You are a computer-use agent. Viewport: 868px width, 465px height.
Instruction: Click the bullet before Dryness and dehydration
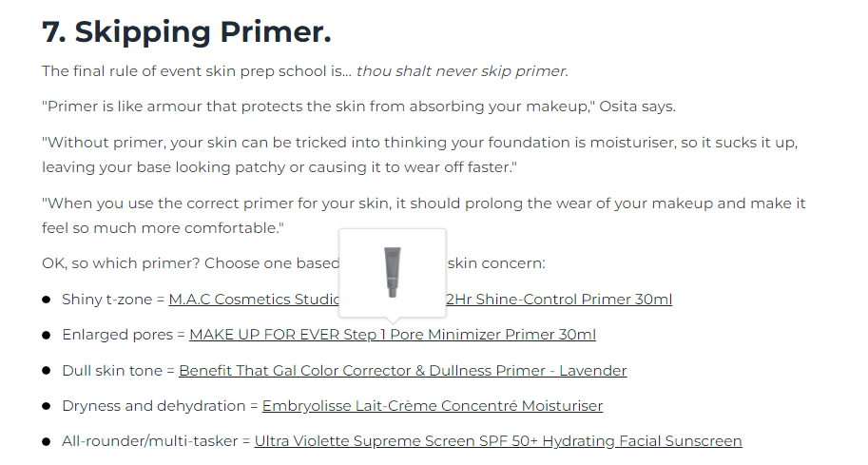coord(47,406)
